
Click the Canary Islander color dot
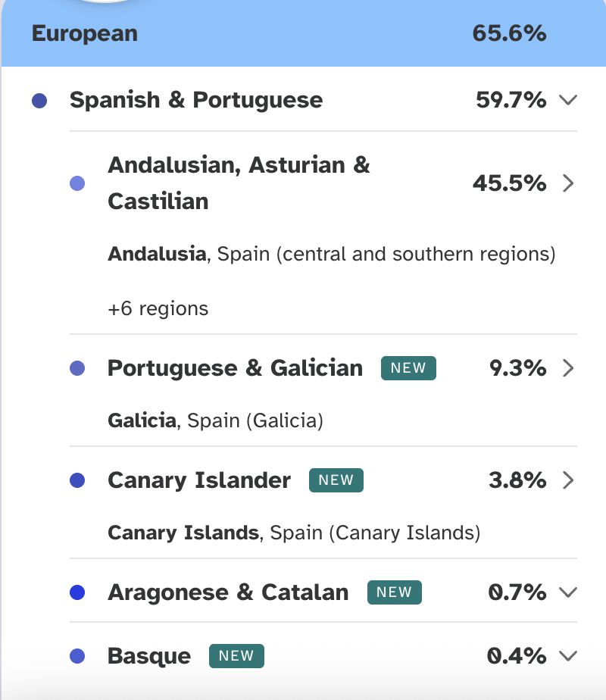coord(77,480)
